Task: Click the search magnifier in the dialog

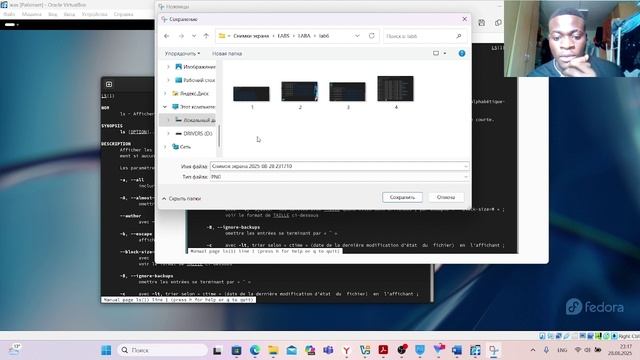Action: 459,36
